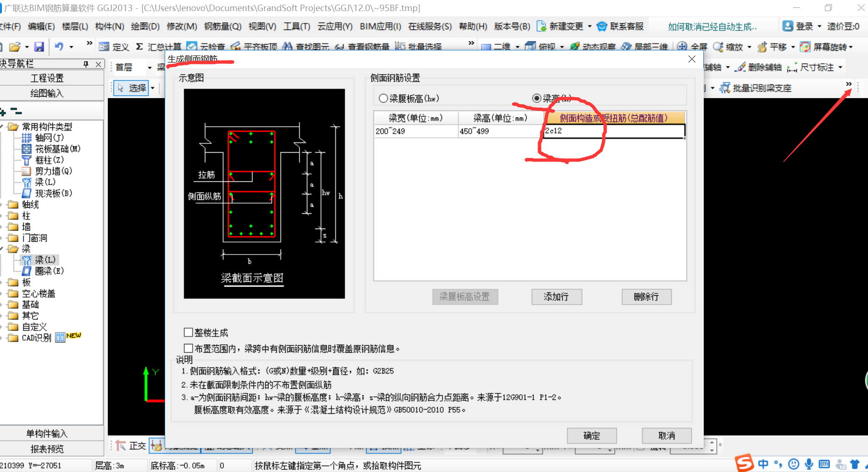Click the 登录 user icon
This screenshot has height=472, width=868.
(x=787, y=26)
